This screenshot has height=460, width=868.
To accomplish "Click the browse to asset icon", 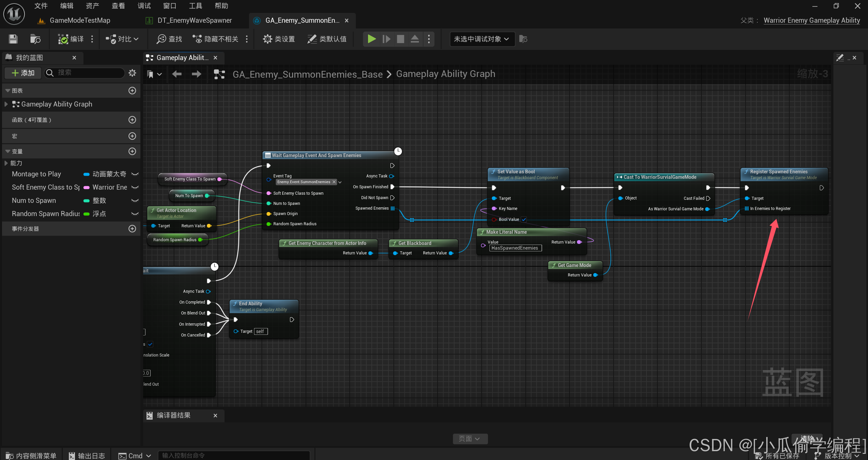I will coord(35,39).
